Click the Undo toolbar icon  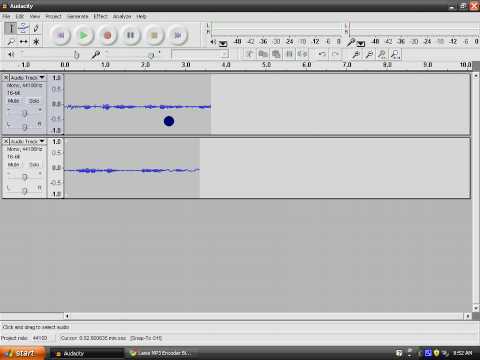tap(322, 54)
